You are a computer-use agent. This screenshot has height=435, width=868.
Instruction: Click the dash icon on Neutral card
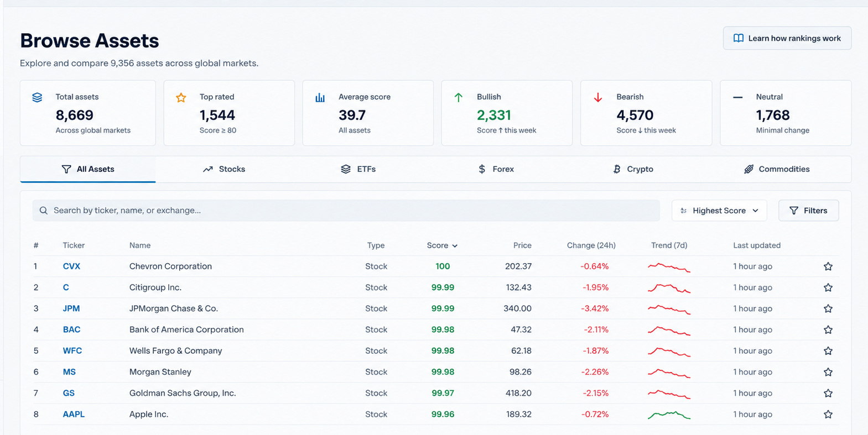click(737, 97)
